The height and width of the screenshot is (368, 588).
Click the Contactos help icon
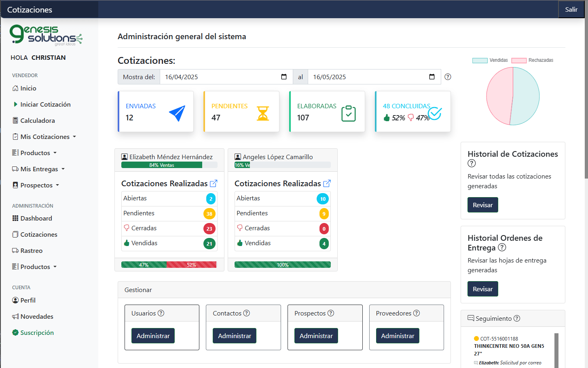pos(247,313)
